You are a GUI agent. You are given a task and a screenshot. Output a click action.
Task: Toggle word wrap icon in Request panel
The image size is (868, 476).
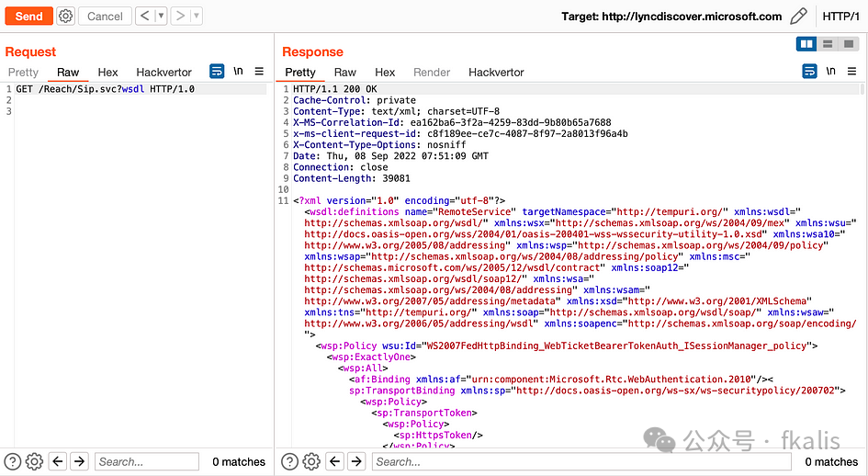(217, 71)
